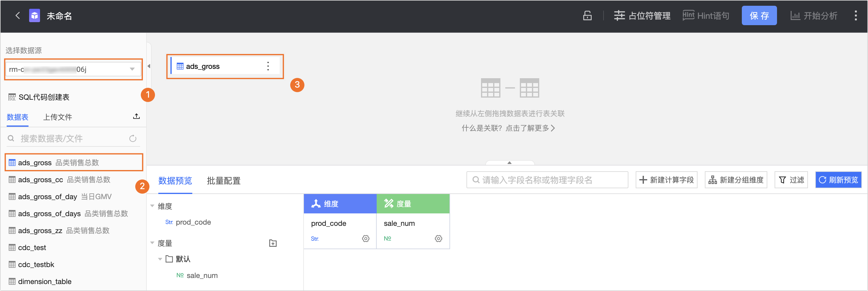Click the file upload icon beside 上传文件
868x291 pixels.
136,116
